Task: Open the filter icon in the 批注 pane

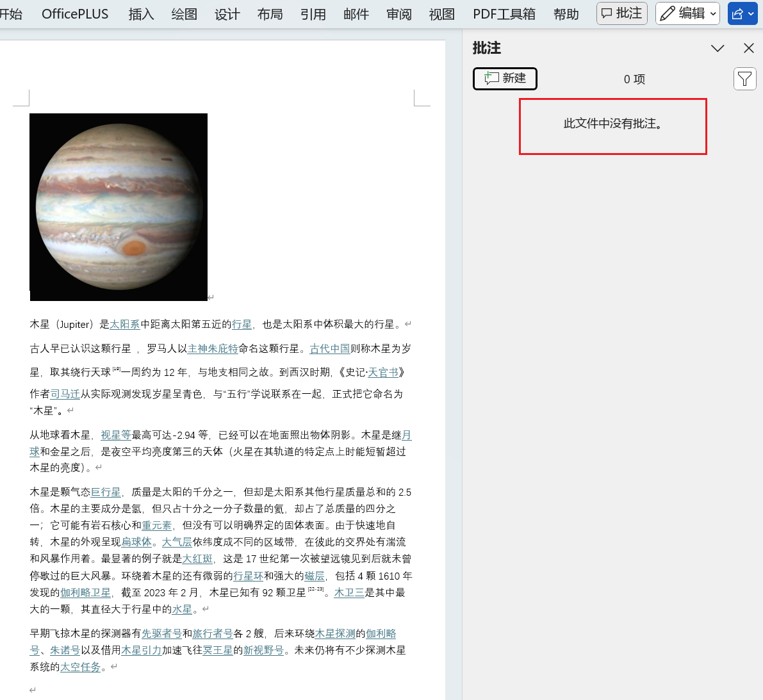Action: coord(744,79)
